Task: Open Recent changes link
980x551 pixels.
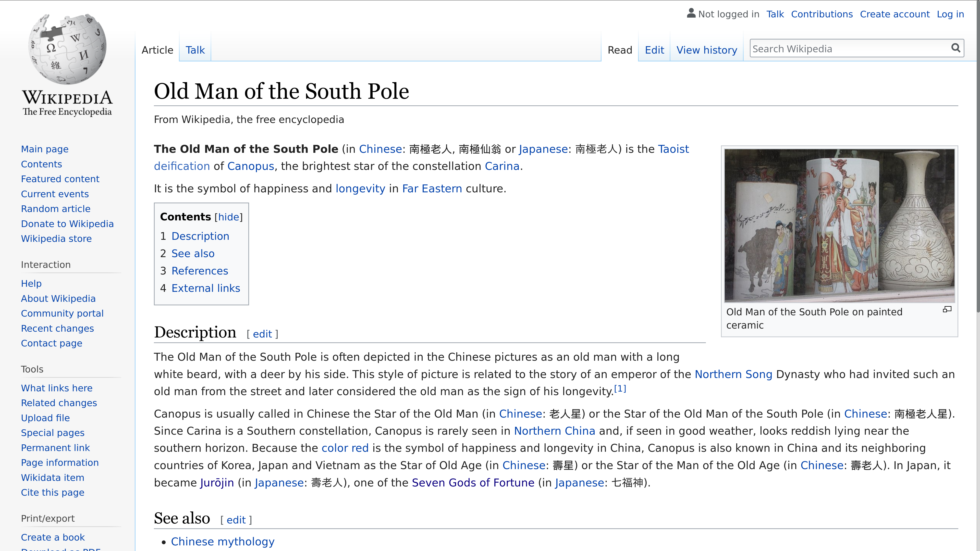Action: tap(57, 328)
